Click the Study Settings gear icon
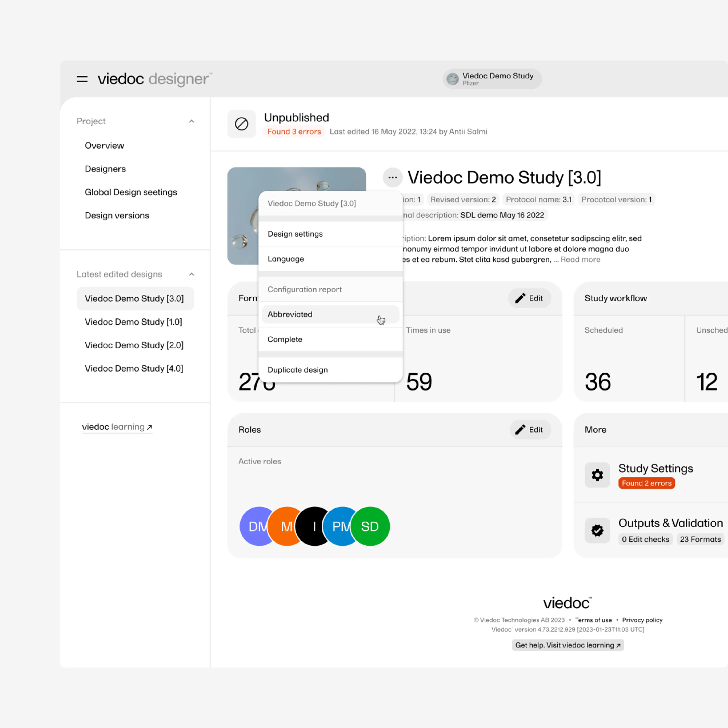Viewport: 728px width, 728px height. (597, 475)
